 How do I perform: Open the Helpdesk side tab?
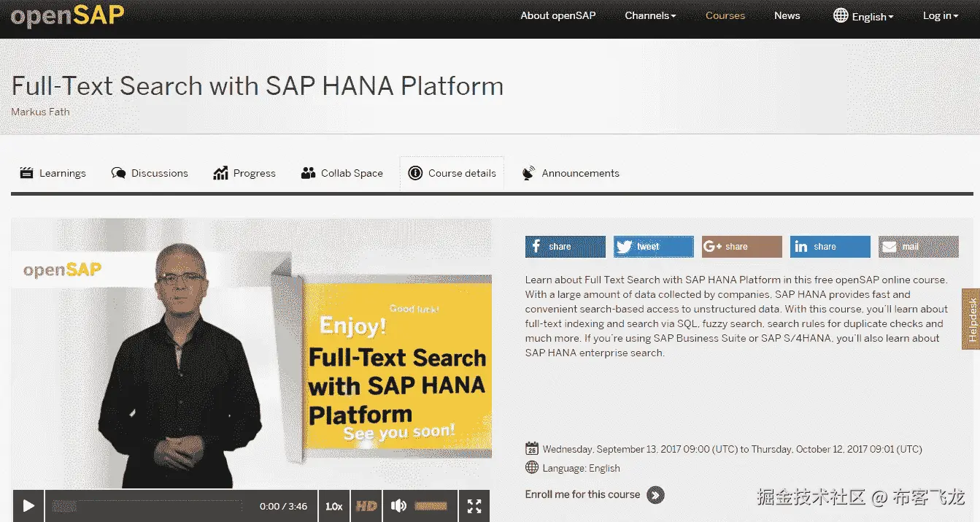pos(971,321)
